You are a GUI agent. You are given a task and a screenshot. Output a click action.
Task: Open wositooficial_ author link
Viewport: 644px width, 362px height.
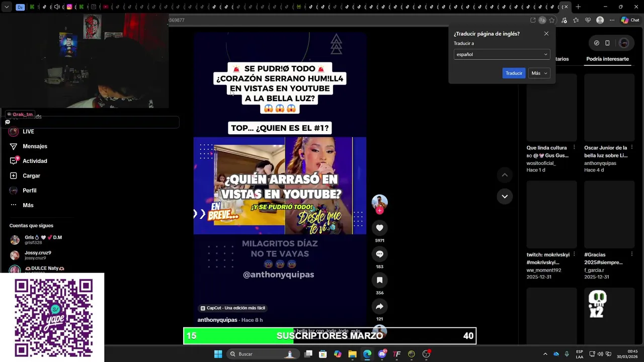click(x=541, y=163)
